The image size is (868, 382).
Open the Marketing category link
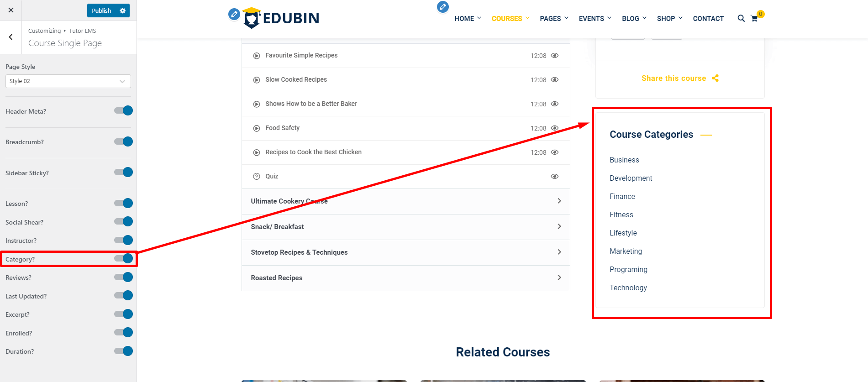[x=626, y=251]
